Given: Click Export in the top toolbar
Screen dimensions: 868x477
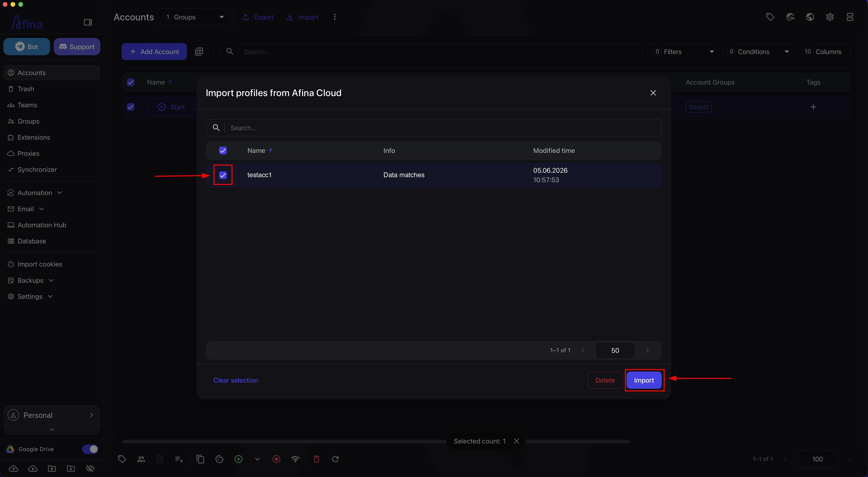Looking at the screenshot, I should click(258, 17).
